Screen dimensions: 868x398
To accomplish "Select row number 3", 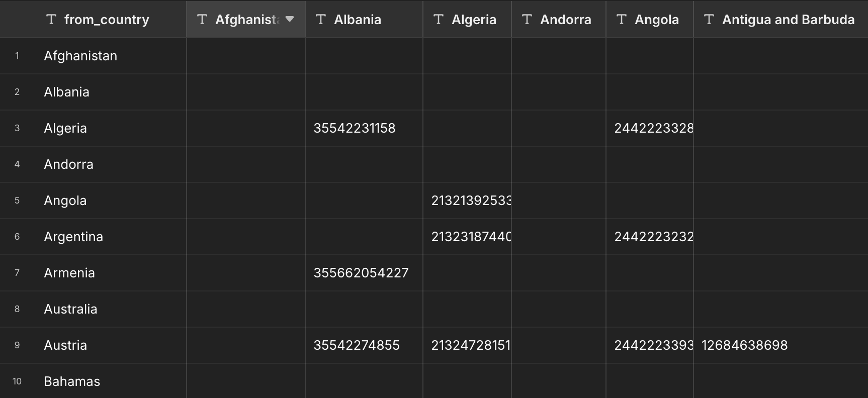I will [x=17, y=128].
